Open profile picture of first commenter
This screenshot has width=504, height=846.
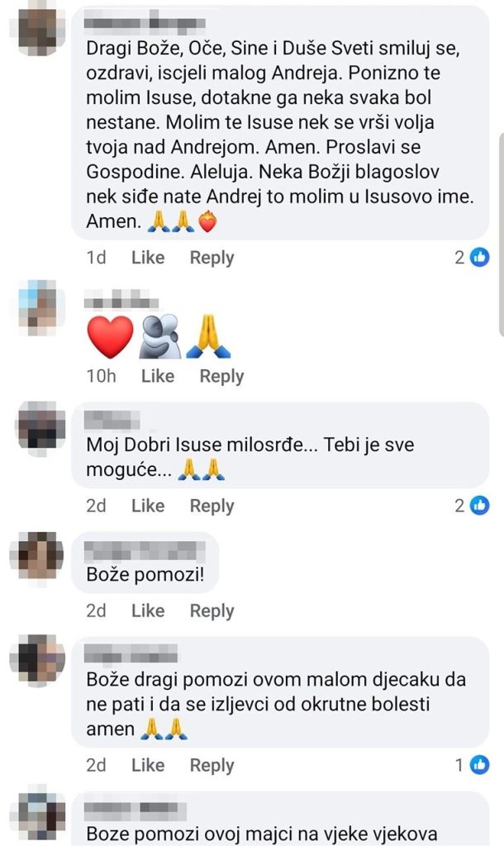[x=39, y=31]
